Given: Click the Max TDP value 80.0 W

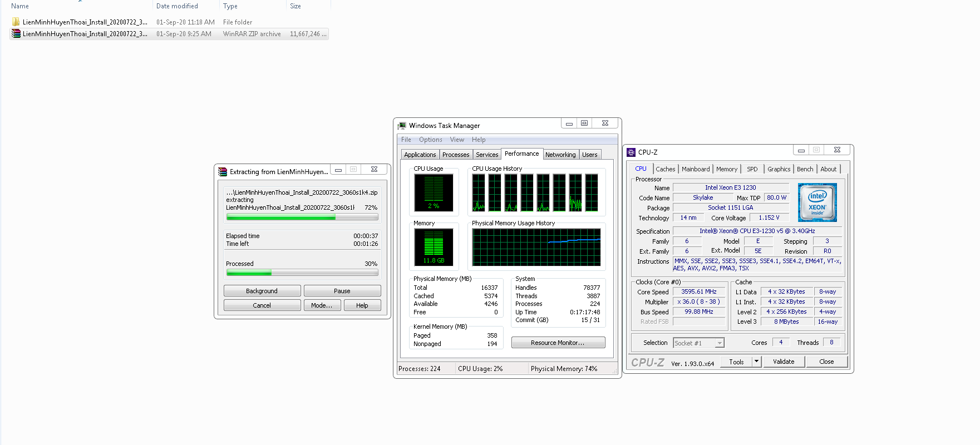Looking at the screenshot, I should [x=776, y=197].
